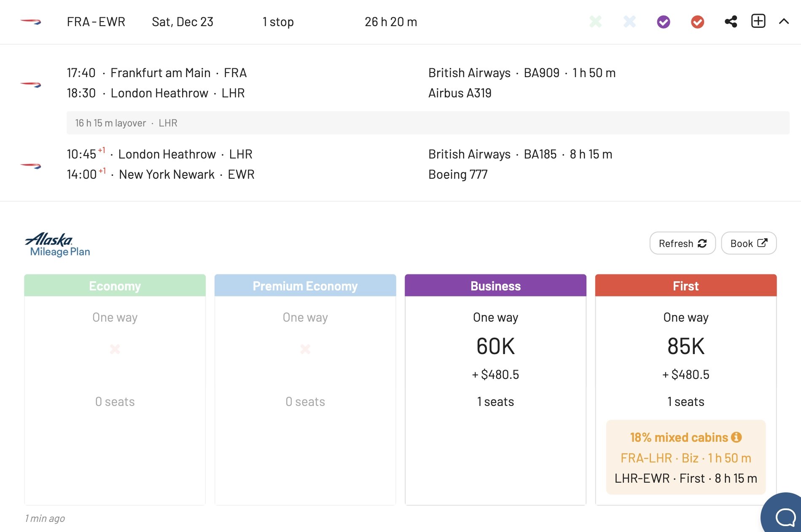Select the First cabin header
801x532 pixels.
(x=686, y=286)
